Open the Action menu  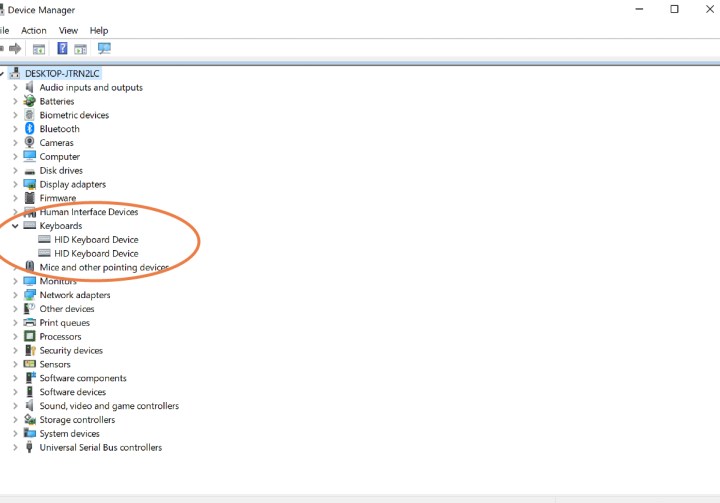[34, 31]
